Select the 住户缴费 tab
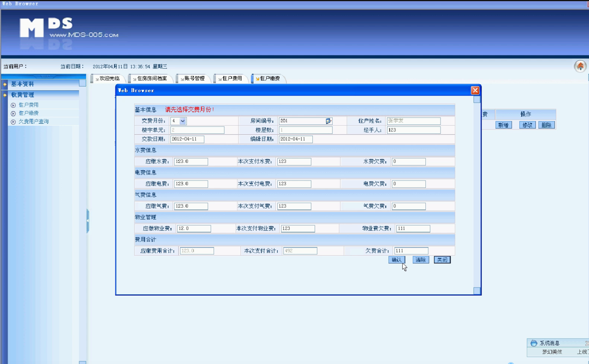589x364 pixels. pos(268,78)
